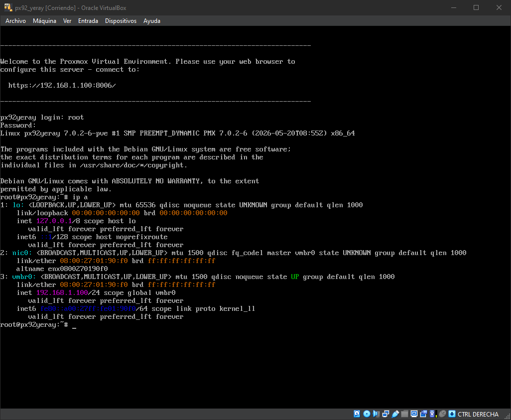This screenshot has height=420, width=511.
Task: Close the VirtualBox window
Action: 499,7
